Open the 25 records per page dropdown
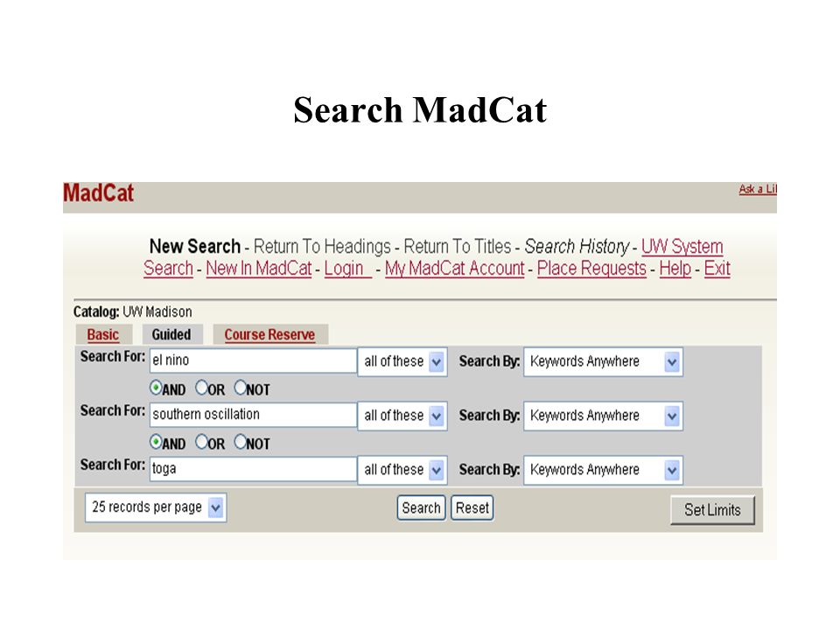The width and height of the screenshot is (840, 630). (156, 507)
